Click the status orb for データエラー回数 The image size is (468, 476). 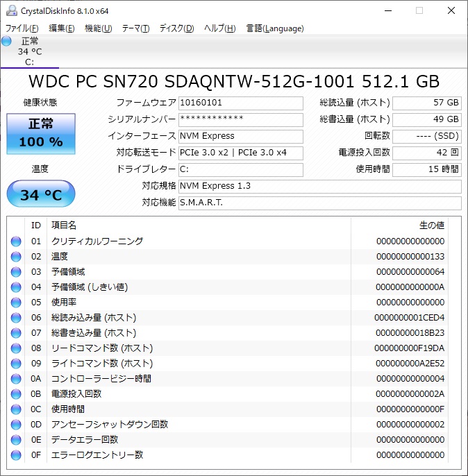pos(16,440)
